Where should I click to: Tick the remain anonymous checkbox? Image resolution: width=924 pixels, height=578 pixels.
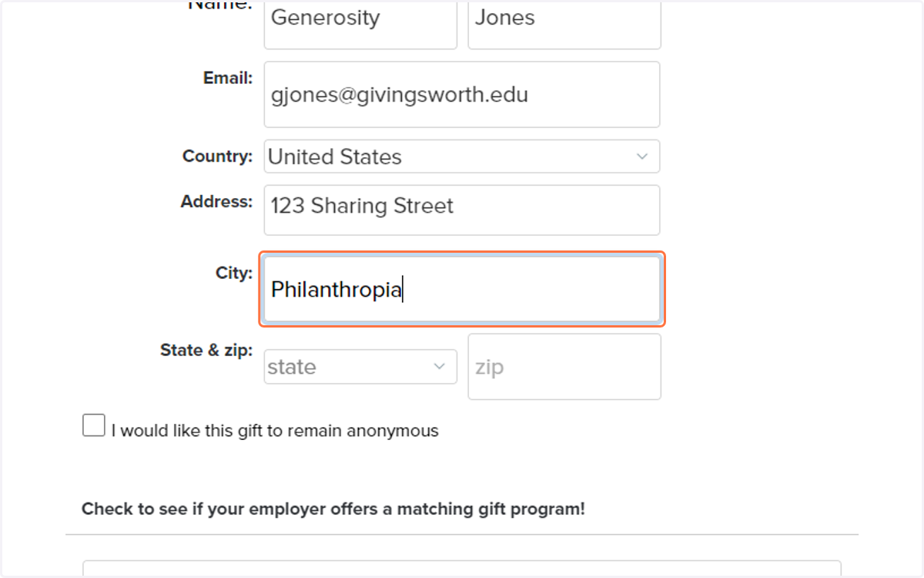94,425
